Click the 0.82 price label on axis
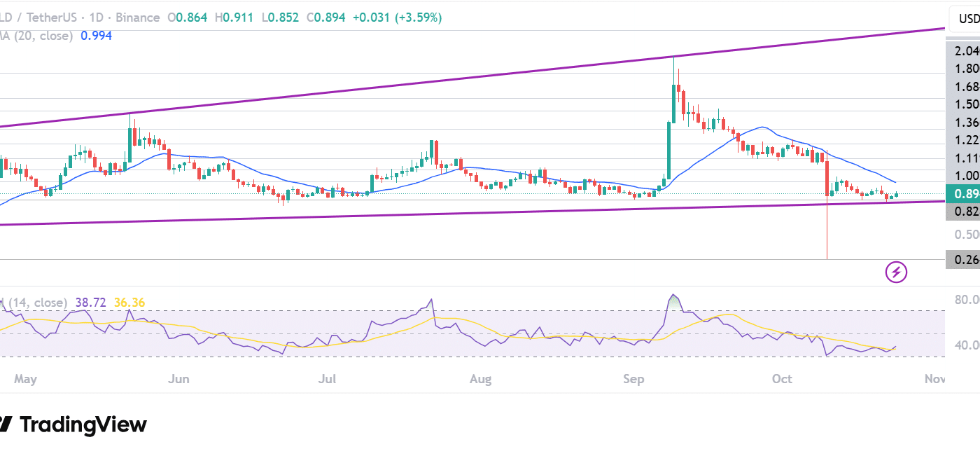980x456 pixels. click(962, 212)
